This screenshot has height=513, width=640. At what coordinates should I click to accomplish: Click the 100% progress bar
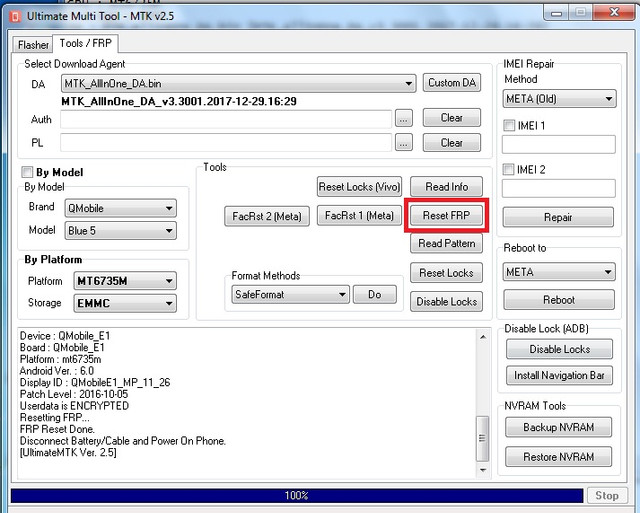297,496
